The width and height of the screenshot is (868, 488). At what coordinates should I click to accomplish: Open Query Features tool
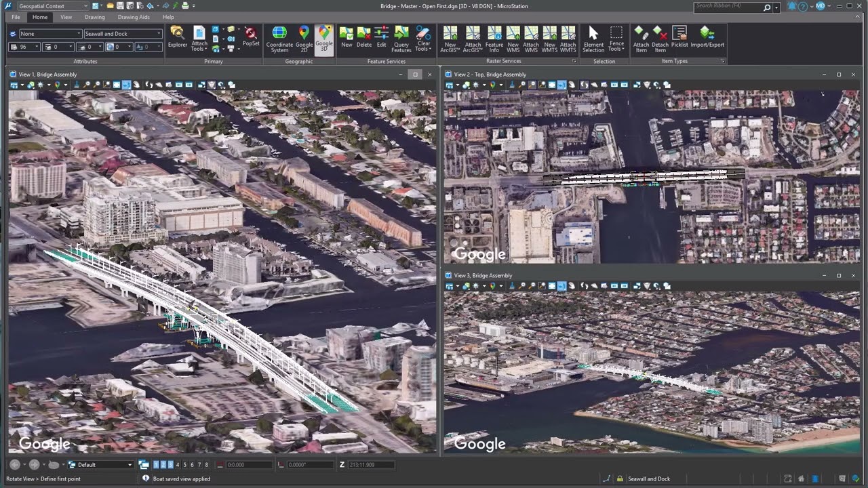401,39
